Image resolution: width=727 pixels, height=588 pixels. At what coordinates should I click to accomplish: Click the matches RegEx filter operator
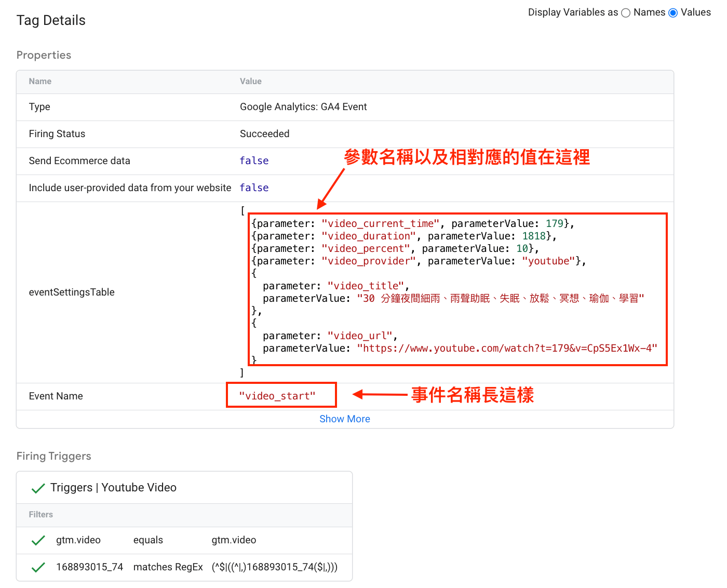pyautogui.click(x=168, y=567)
